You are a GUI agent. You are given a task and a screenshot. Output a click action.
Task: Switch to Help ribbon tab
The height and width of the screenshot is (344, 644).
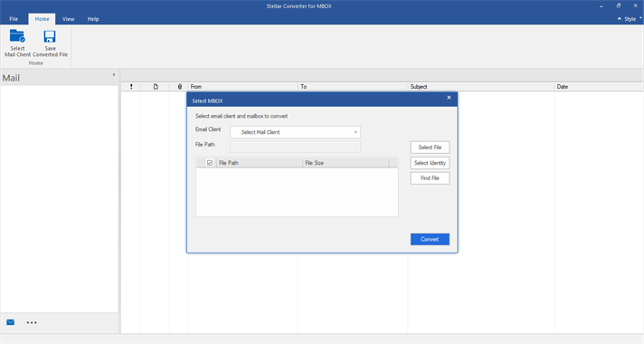coord(93,19)
